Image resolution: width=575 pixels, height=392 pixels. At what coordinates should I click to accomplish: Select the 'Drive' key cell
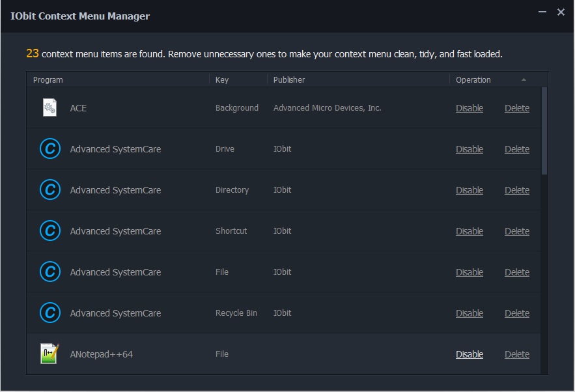tap(225, 149)
